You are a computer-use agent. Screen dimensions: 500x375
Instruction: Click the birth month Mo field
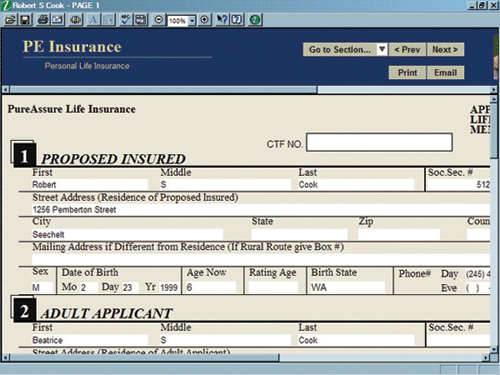point(88,287)
